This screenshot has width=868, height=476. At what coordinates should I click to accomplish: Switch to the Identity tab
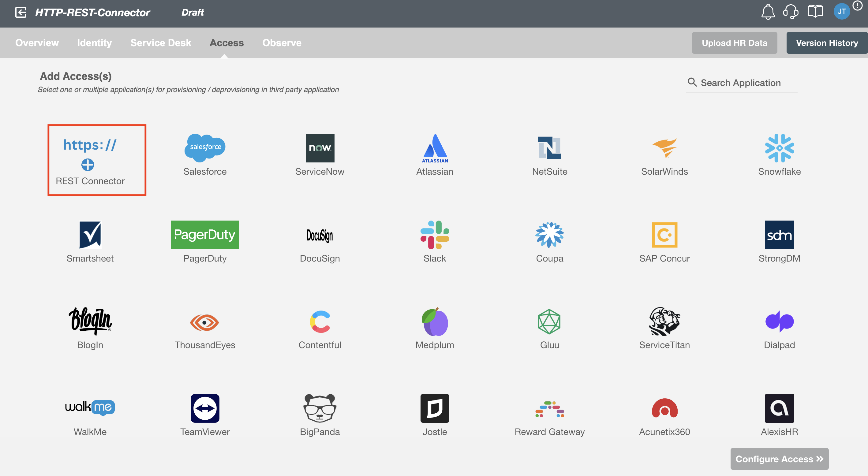point(94,43)
